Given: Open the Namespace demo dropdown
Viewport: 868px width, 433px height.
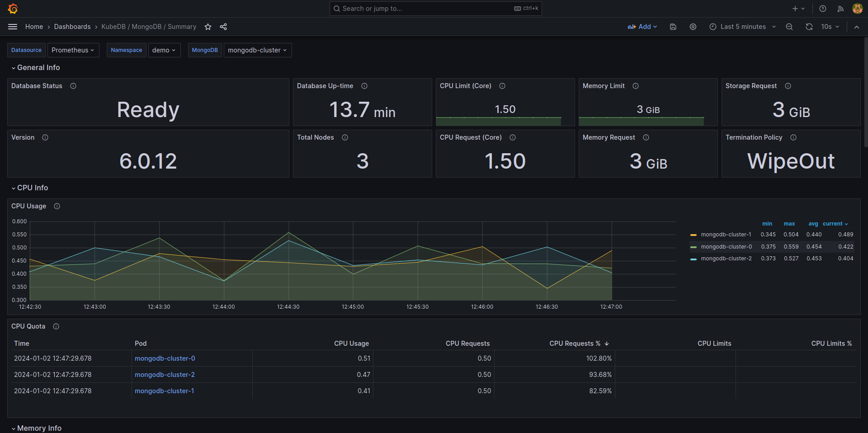Looking at the screenshot, I should tap(164, 50).
